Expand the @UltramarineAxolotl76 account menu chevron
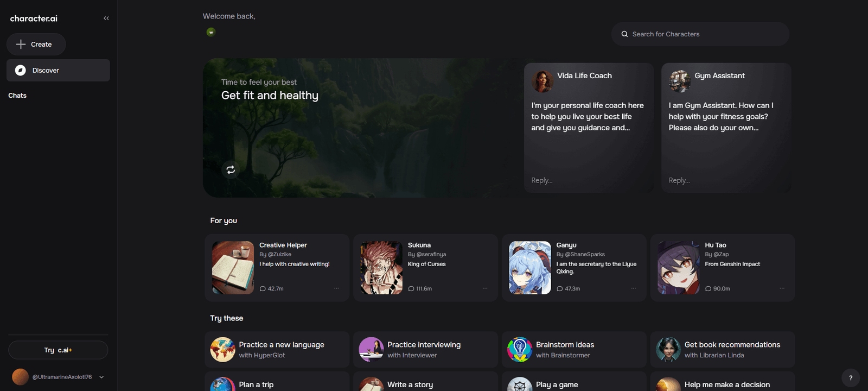Image resolution: width=868 pixels, height=391 pixels. [101, 377]
